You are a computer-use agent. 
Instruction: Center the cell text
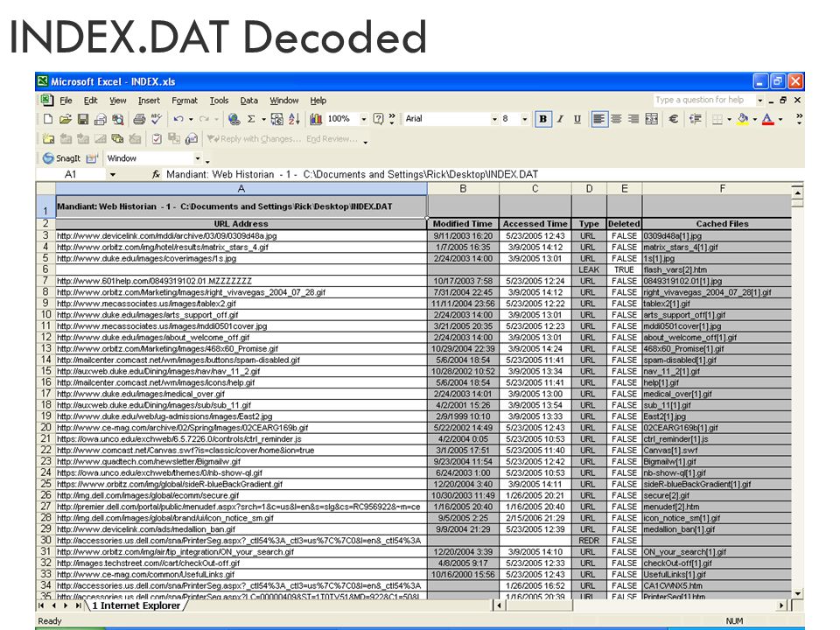616,119
